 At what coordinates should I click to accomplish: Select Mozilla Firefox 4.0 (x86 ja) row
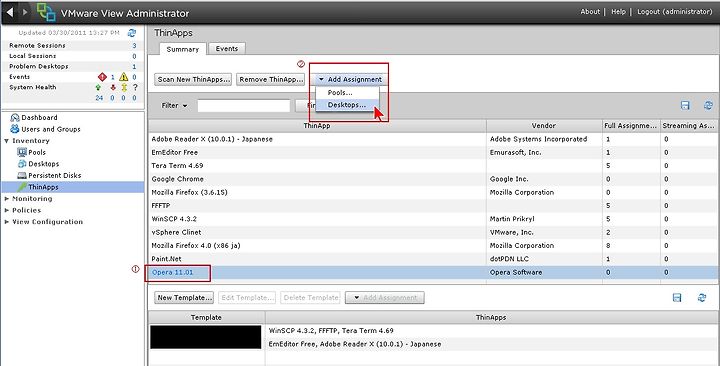pyautogui.click(x=432, y=245)
